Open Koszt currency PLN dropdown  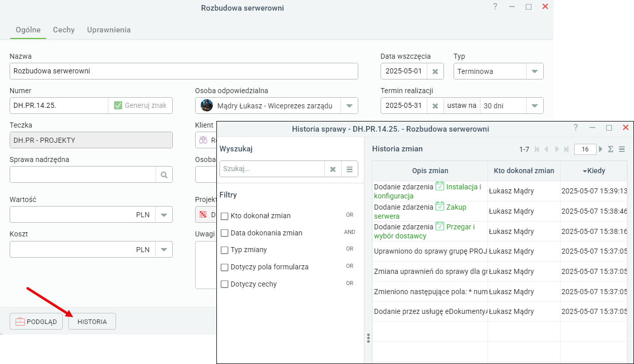[x=164, y=250]
